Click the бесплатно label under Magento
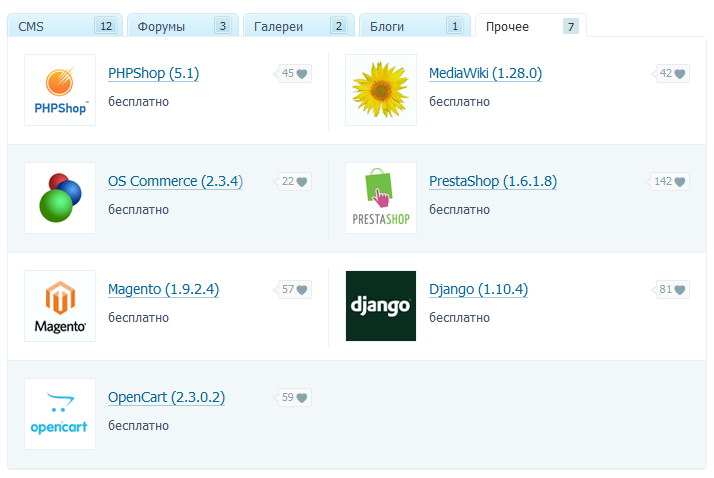Image resolution: width=714 pixels, height=478 pixels. (x=138, y=317)
